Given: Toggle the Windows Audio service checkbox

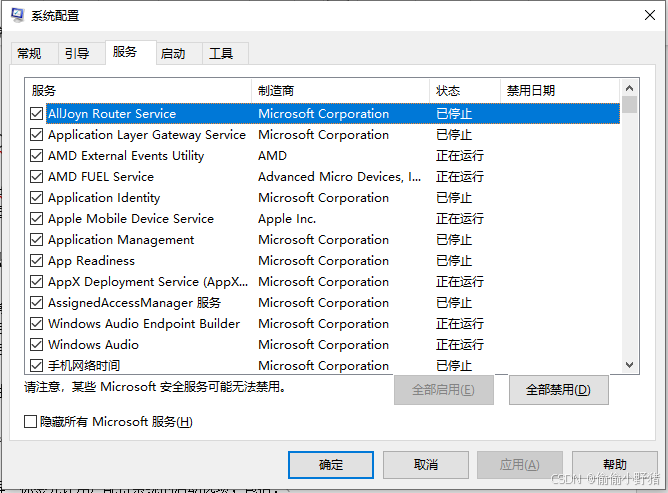Looking at the screenshot, I should point(37,345).
